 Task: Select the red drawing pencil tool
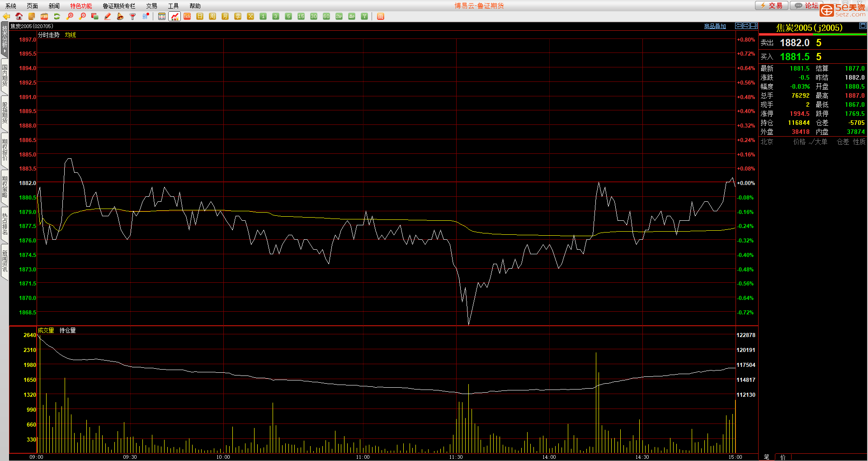pyautogui.click(x=108, y=16)
